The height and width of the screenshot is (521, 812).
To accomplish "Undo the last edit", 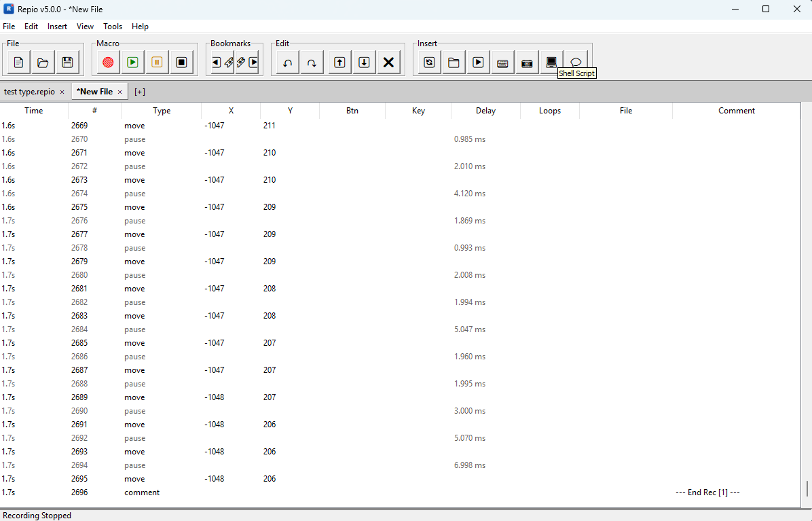I will point(286,62).
